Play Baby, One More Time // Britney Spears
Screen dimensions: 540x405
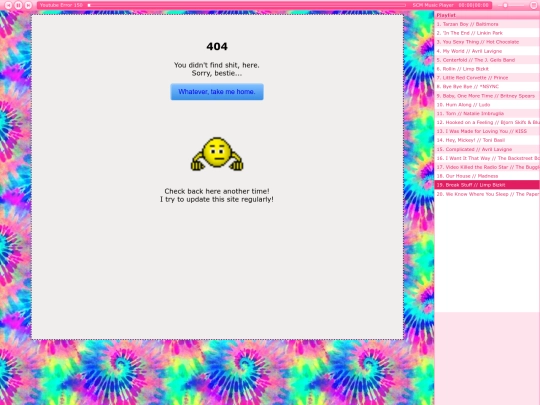click(487, 96)
